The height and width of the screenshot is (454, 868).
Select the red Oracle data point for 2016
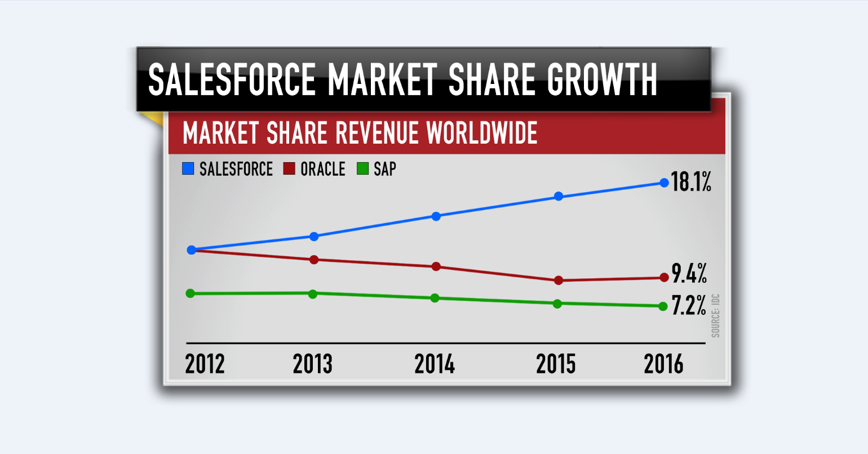tap(664, 278)
